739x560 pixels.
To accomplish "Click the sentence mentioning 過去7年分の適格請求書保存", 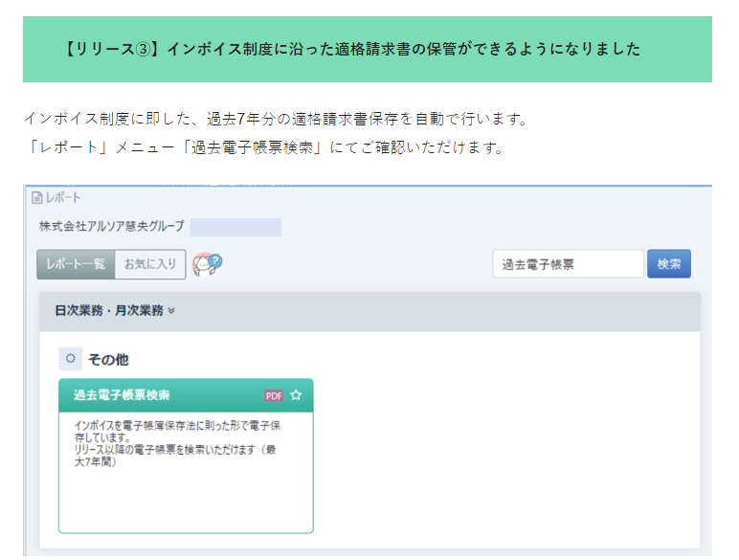I will click(276, 120).
